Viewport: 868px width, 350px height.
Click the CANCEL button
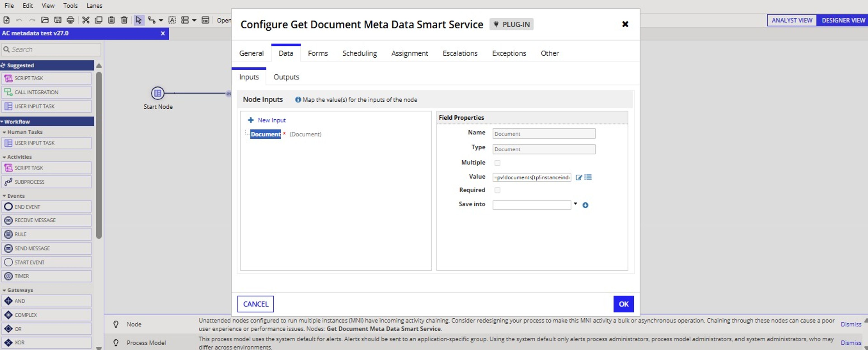pyautogui.click(x=256, y=304)
